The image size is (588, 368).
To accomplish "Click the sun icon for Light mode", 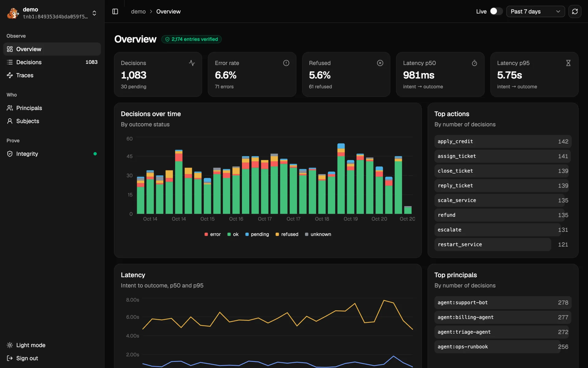I will [10, 345].
